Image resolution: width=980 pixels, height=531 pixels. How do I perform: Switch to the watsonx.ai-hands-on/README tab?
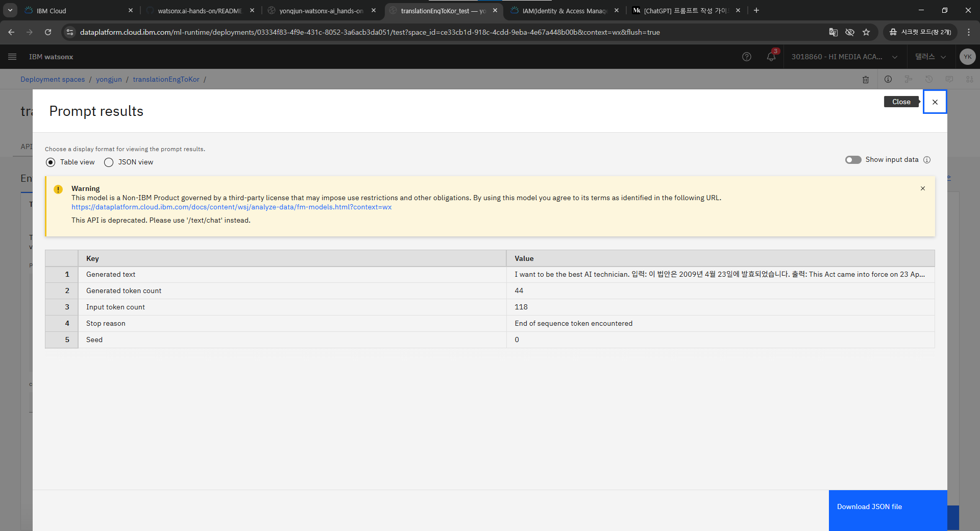[200, 10]
